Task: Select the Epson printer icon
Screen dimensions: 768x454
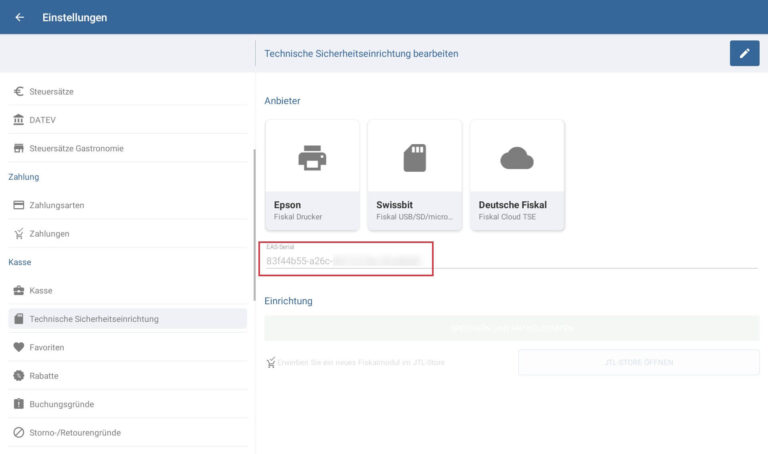Action: [x=312, y=157]
